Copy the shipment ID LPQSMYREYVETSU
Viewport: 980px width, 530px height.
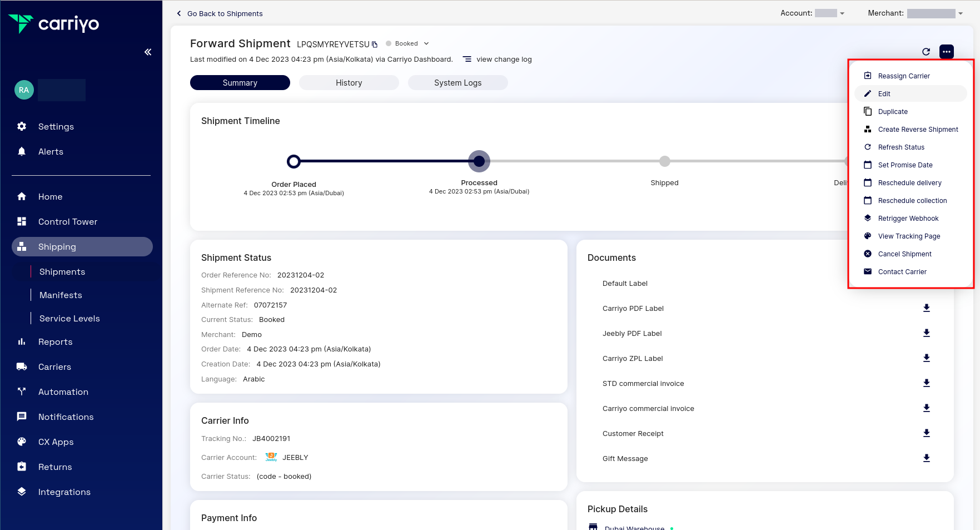(x=375, y=44)
